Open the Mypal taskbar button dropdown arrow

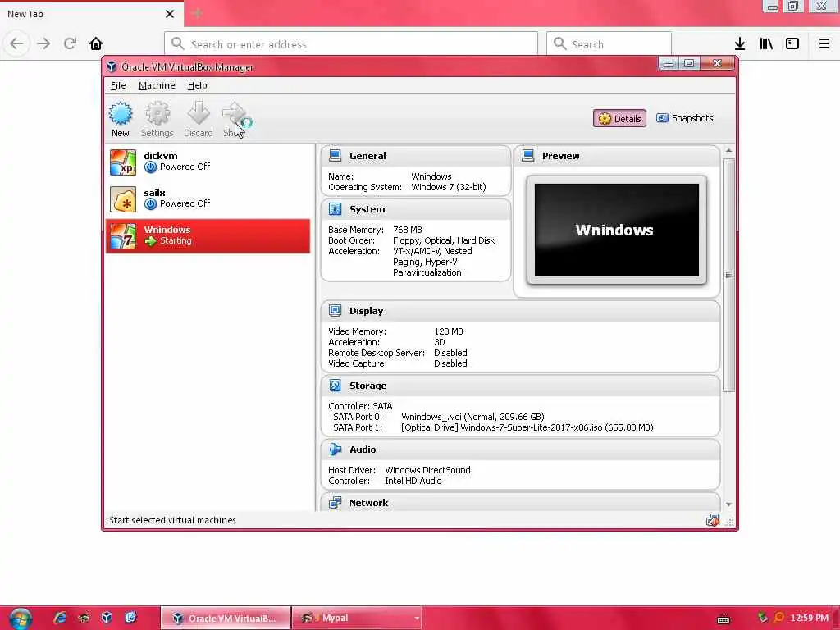tap(416, 619)
